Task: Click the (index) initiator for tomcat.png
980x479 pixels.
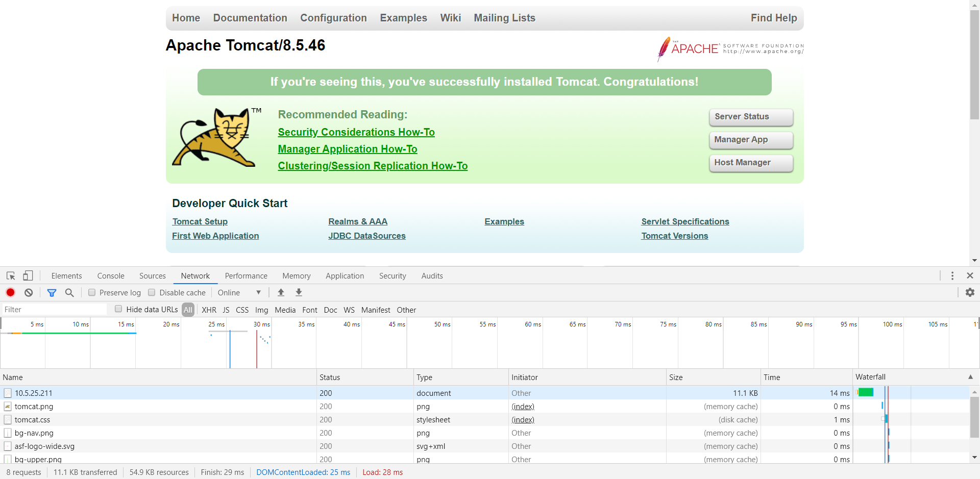Action: [523, 407]
